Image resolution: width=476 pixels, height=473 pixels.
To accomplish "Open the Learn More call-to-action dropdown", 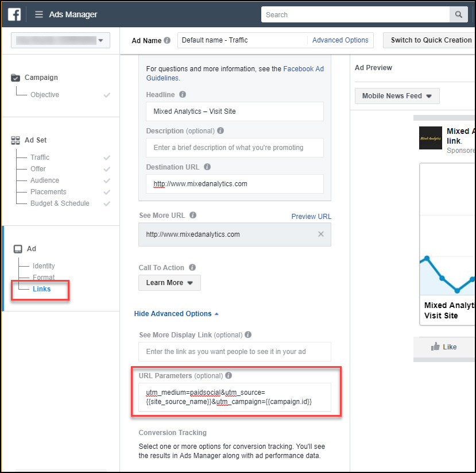I will coord(169,283).
